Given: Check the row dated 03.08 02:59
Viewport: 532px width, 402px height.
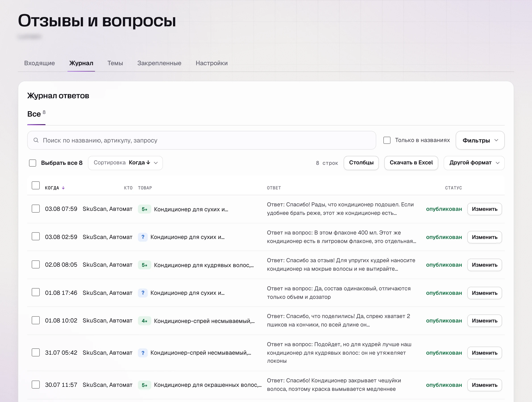Looking at the screenshot, I should click(36, 236).
